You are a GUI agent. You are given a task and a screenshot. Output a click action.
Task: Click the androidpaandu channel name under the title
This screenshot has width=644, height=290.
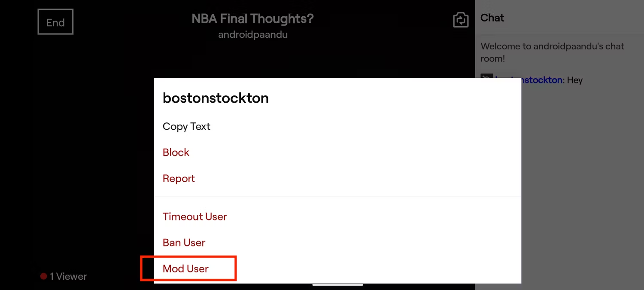coord(252,35)
